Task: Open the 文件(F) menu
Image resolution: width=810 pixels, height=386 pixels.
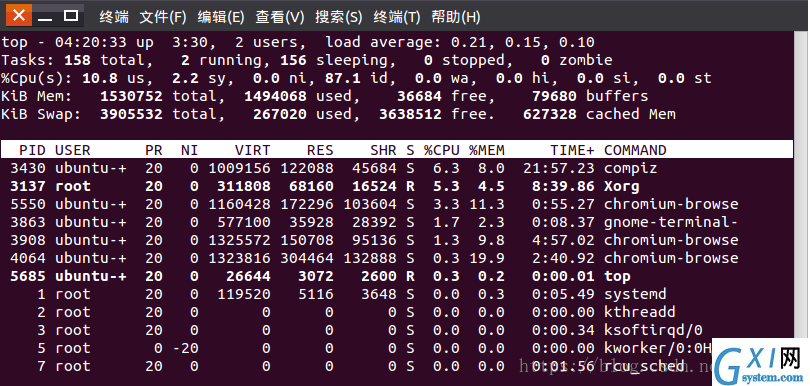Action: click(163, 17)
